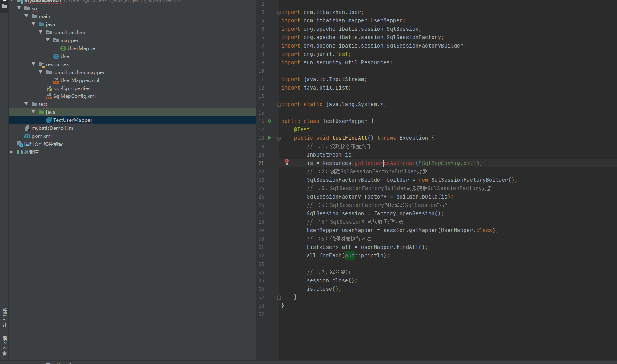Click the Maven pom.xml icon

point(27,136)
